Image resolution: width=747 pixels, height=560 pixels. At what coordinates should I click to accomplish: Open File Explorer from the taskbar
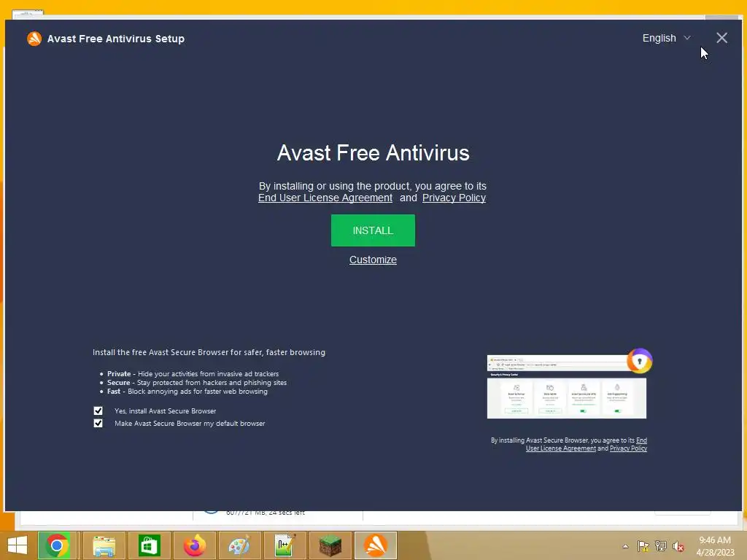coord(104,545)
